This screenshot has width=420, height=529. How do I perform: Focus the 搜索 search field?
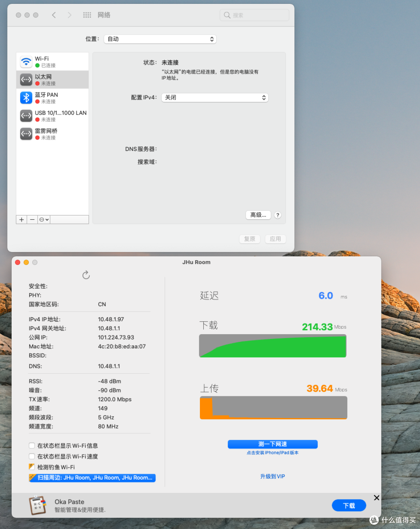(254, 15)
